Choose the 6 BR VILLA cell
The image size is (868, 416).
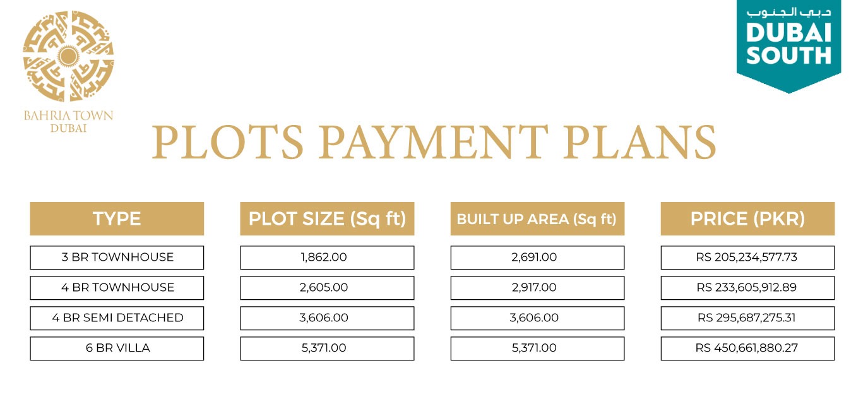[x=117, y=348]
